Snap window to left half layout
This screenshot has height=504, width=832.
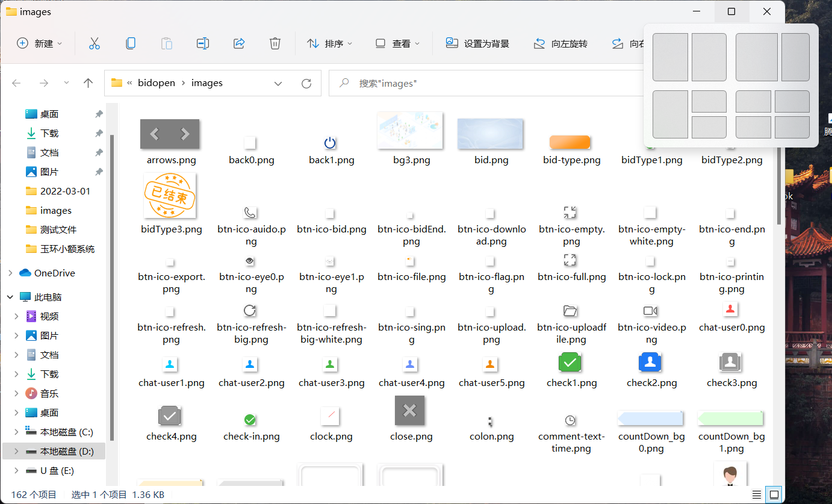(670, 57)
